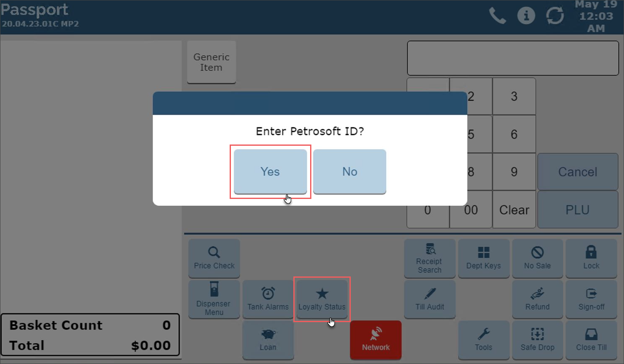Screen dimensions: 624x364
Task: Open the Dispenser Menu
Action: coord(214,299)
